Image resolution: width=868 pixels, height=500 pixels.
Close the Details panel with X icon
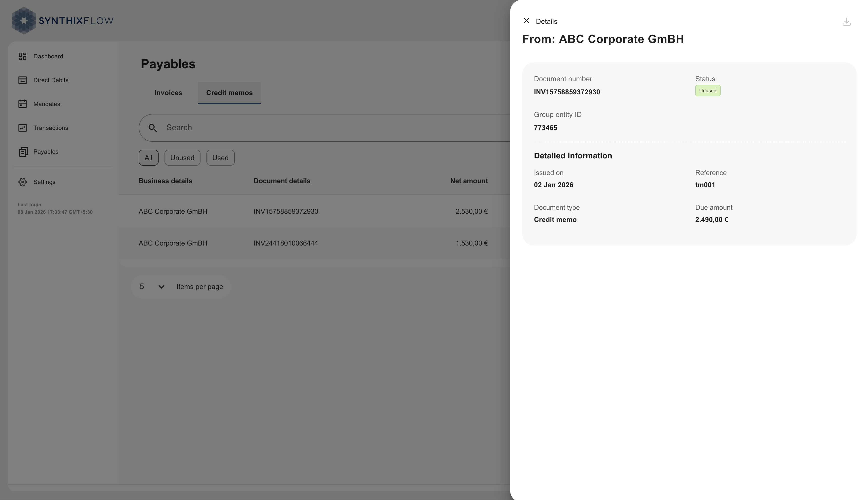click(526, 21)
